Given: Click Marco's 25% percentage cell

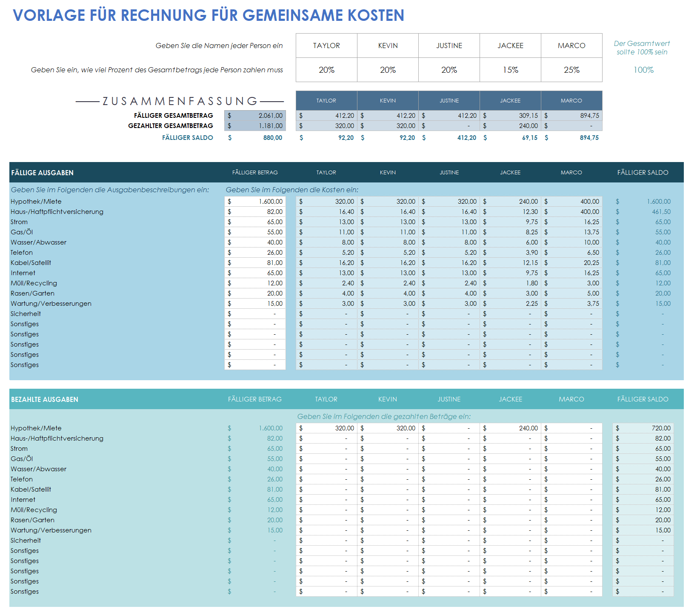Looking at the screenshot, I should (571, 70).
